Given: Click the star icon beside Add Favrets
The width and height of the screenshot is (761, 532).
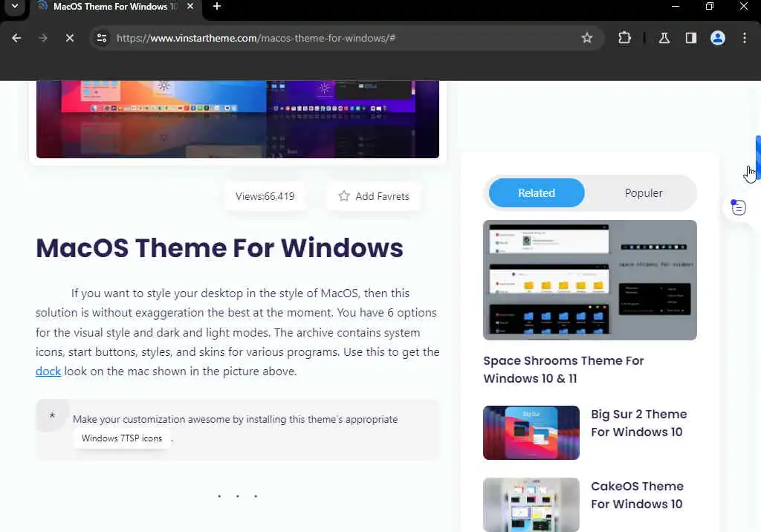Looking at the screenshot, I should coord(343,195).
